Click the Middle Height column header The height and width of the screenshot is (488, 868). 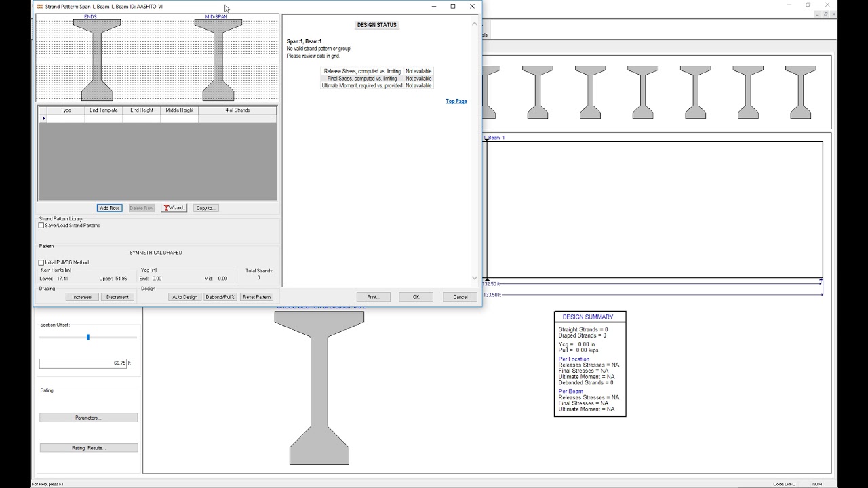pos(180,110)
